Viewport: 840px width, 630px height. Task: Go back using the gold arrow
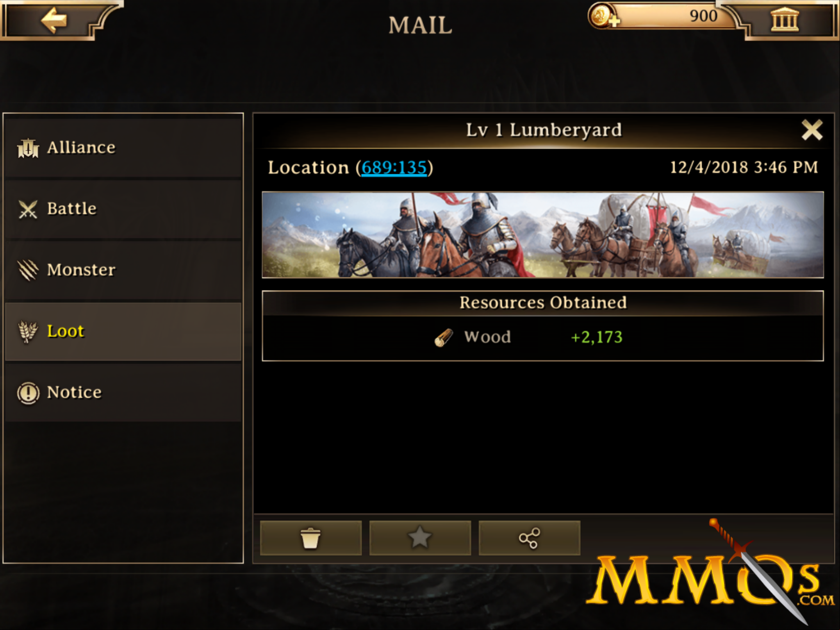[54, 20]
